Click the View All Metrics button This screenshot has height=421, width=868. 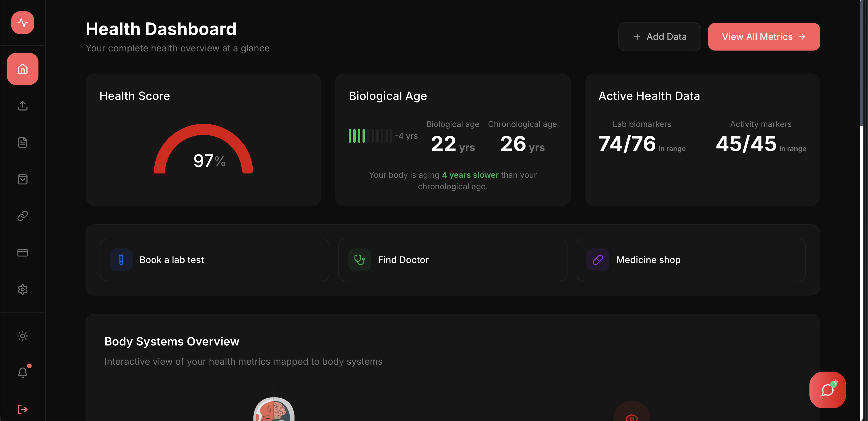pyautogui.click(x=764, y=37)
